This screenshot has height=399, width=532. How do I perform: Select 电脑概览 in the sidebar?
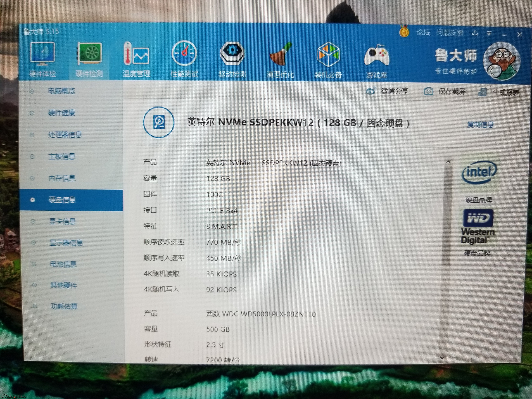click(62, 91)
